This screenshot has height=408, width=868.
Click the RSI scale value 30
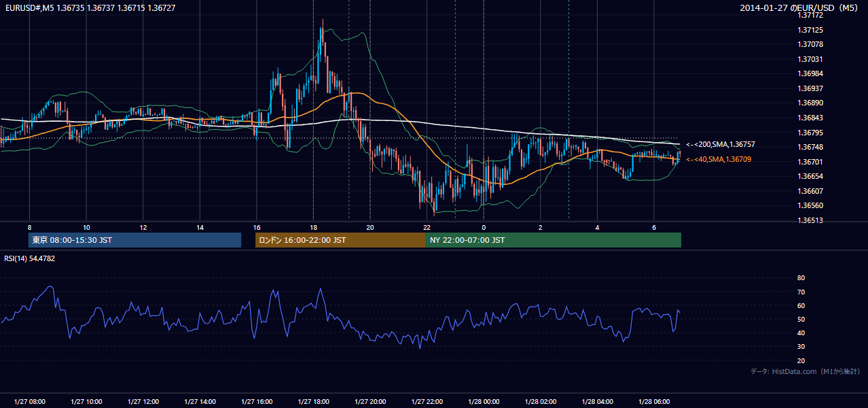click(801, 347)
